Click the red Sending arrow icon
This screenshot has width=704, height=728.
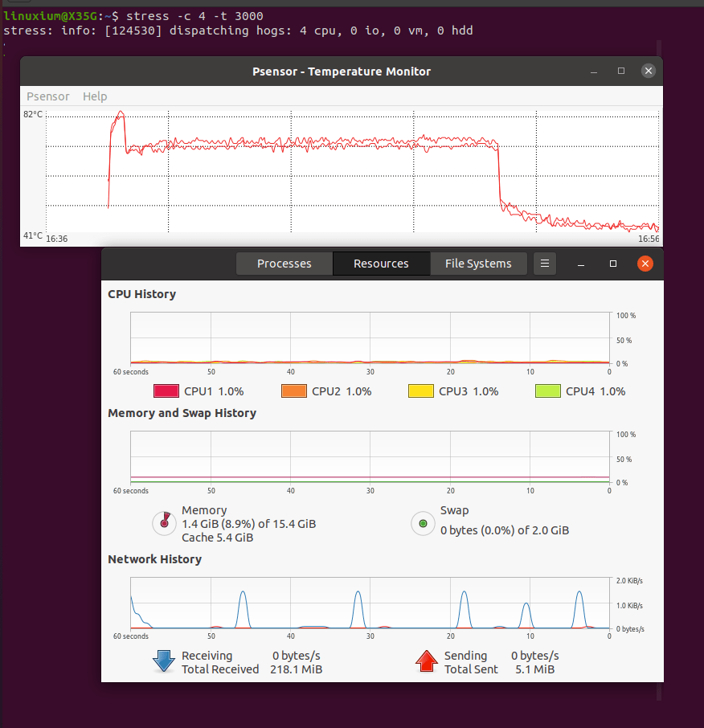(426, 661)
